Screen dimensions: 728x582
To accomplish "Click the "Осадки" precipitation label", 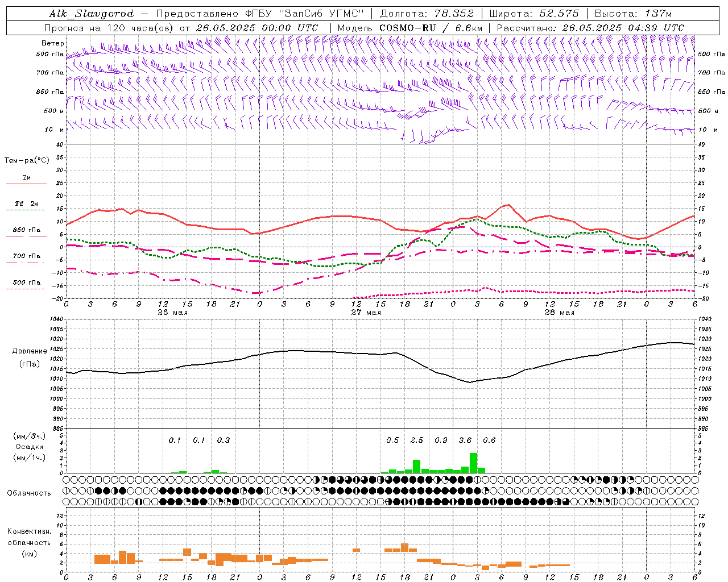I will 29,447.
